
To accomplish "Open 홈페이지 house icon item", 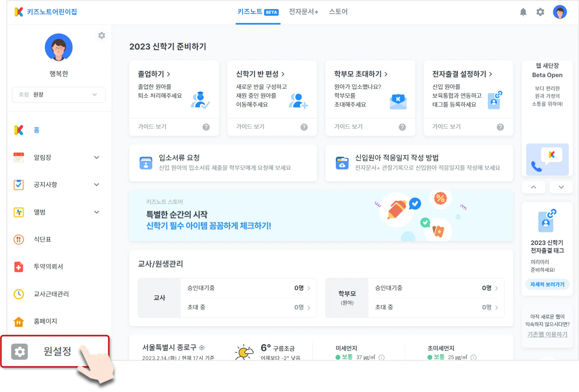I will click(45, 321).
